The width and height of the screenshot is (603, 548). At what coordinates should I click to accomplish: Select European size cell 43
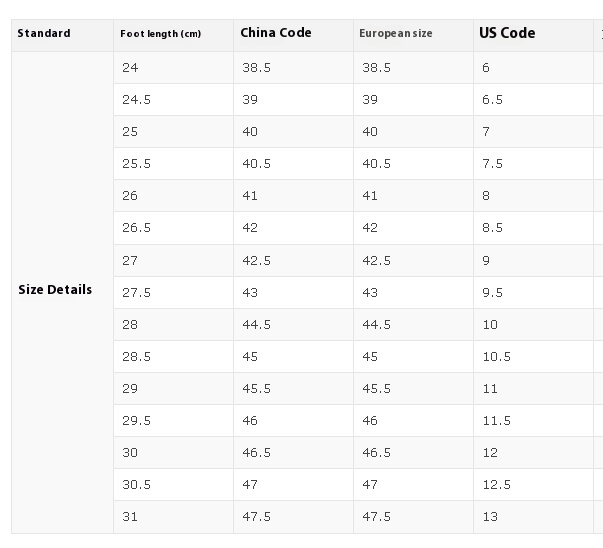370,293
